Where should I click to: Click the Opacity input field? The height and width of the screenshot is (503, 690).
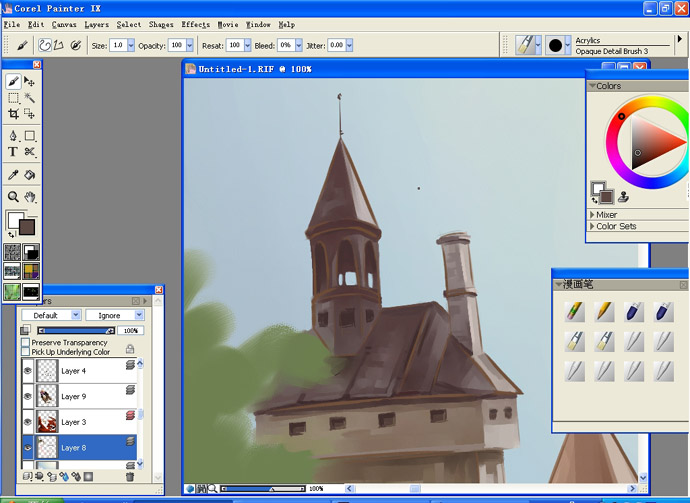click(177, 45)
